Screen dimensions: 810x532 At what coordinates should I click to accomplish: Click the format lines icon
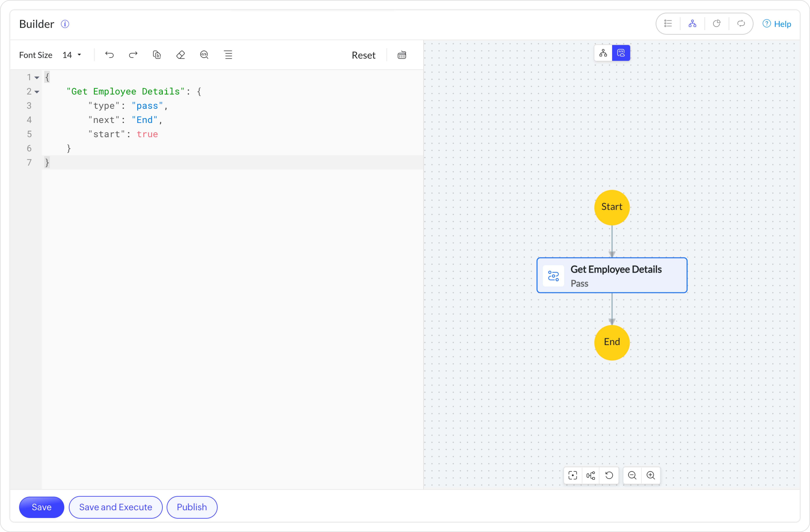click(x=228, y=55)
